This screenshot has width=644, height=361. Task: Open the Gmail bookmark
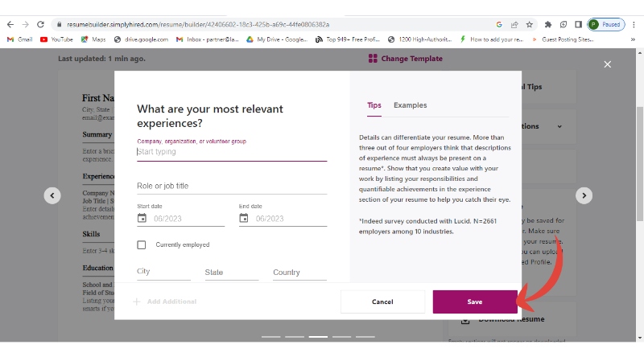tap(19, 39)
